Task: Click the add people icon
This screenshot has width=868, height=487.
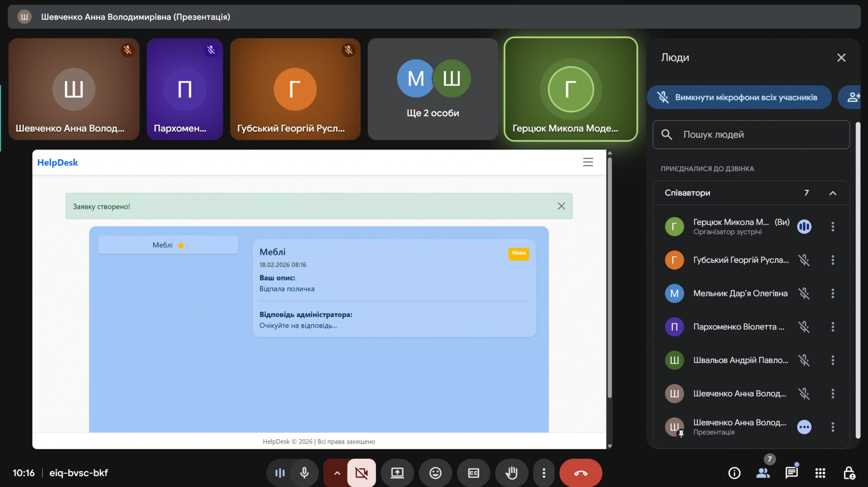Action: 852,97
